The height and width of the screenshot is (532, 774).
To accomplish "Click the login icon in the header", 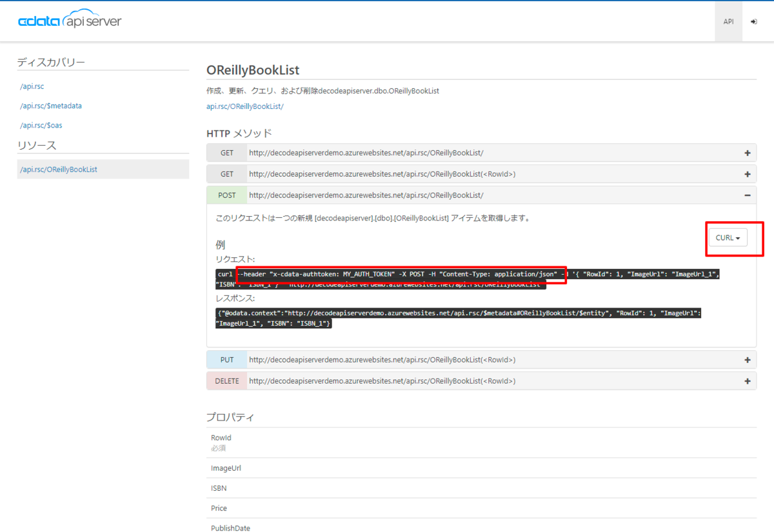I will [x=754, y=21].
